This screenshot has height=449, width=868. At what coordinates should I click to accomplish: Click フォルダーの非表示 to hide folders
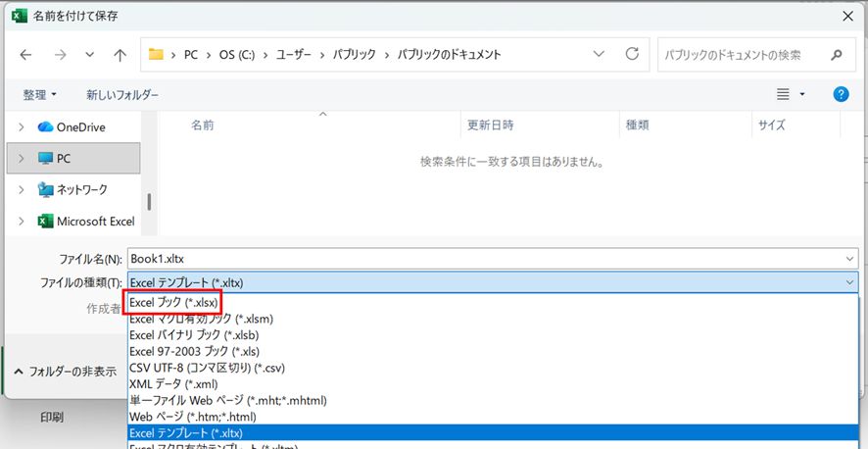coord(65,372)
